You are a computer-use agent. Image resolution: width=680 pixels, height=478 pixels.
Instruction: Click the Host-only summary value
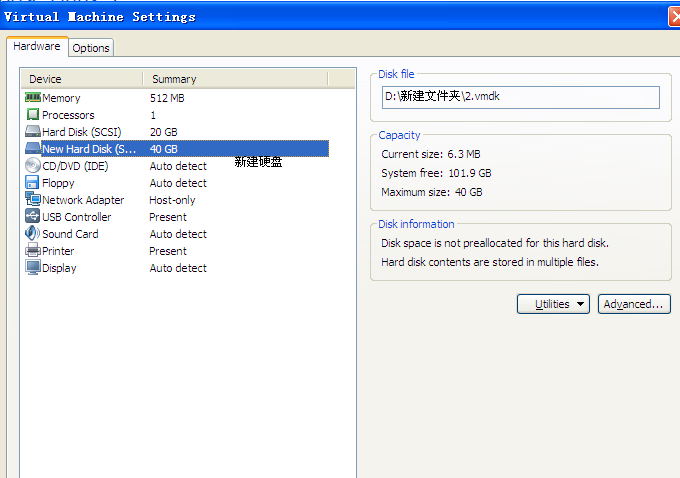[172, 200]
